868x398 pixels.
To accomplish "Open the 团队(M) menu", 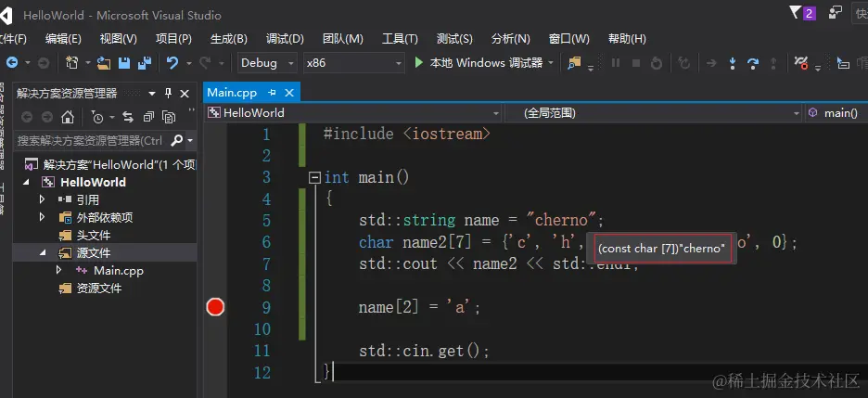I will click(x=343, y=39).
